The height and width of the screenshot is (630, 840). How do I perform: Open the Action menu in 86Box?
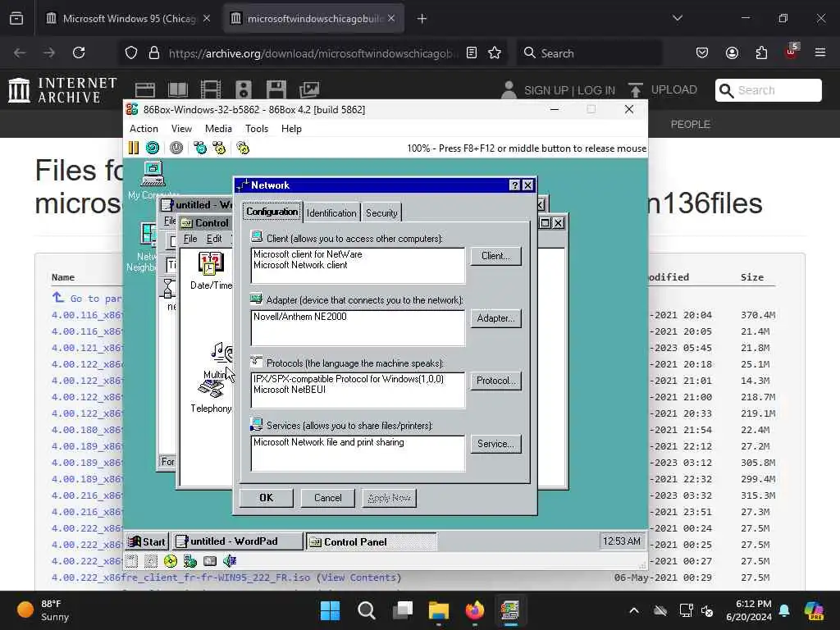[144, 129]
